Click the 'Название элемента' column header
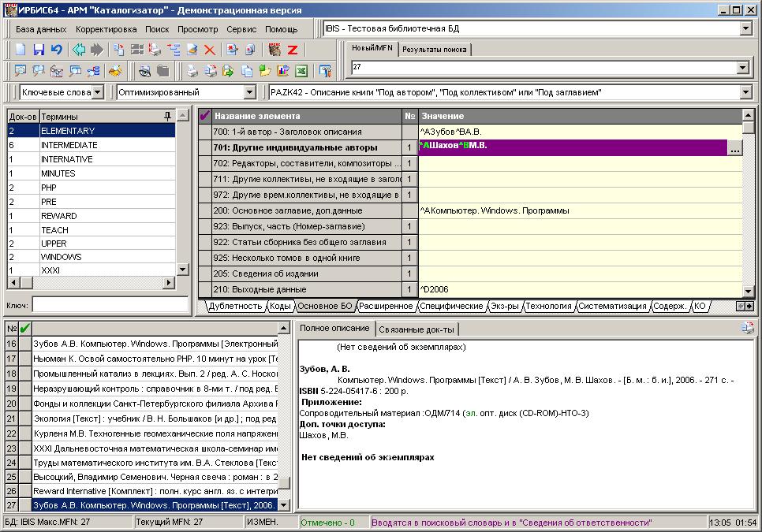This screenshot has height=532, width=762. click(307, 116)
